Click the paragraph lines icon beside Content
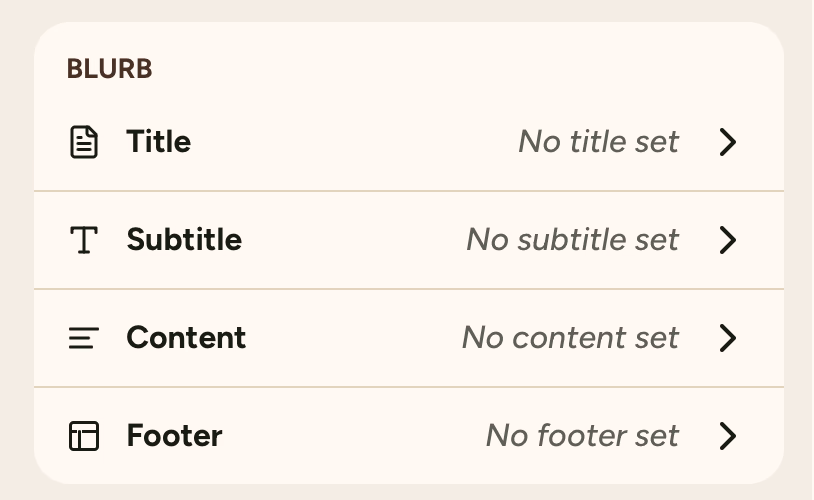The height and width of the screenshot is (500, 814). click(84, 338)
